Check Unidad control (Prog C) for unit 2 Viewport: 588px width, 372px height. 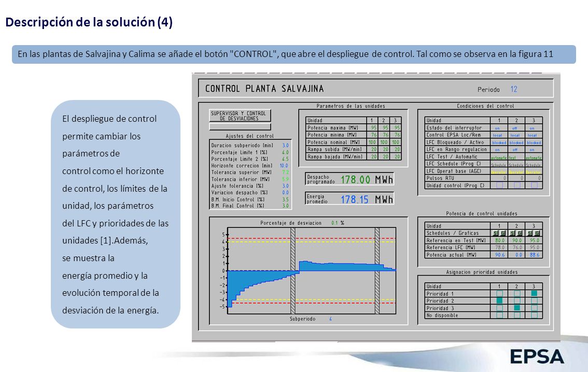pos(517,185)
